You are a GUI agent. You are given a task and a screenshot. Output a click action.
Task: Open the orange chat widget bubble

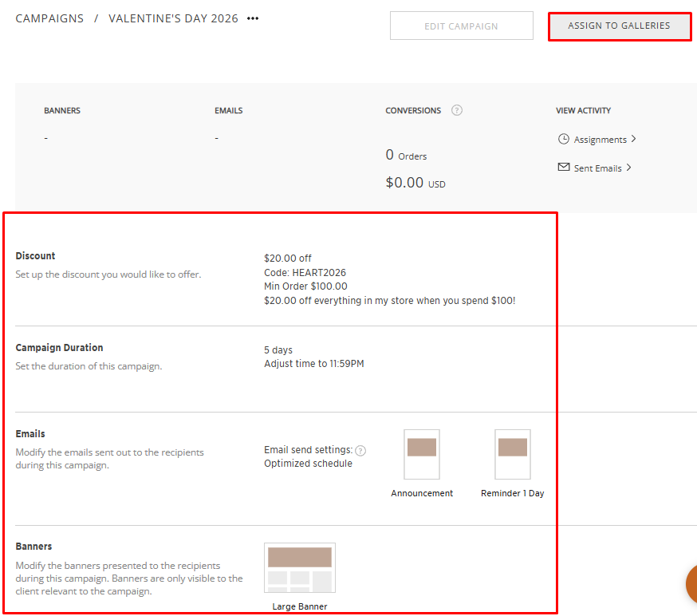point(689,584)
